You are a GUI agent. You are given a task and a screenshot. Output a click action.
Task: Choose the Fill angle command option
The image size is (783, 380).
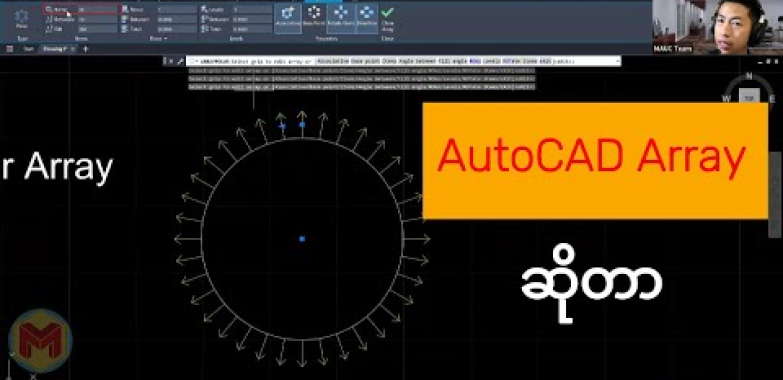(x=452, y=61)
